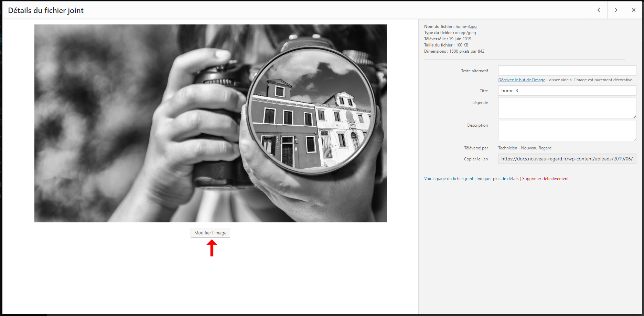The width and height of the screenshot is (644, 316).
Task: Open Voir la page du fichier joint
Action: coord(449,179)
